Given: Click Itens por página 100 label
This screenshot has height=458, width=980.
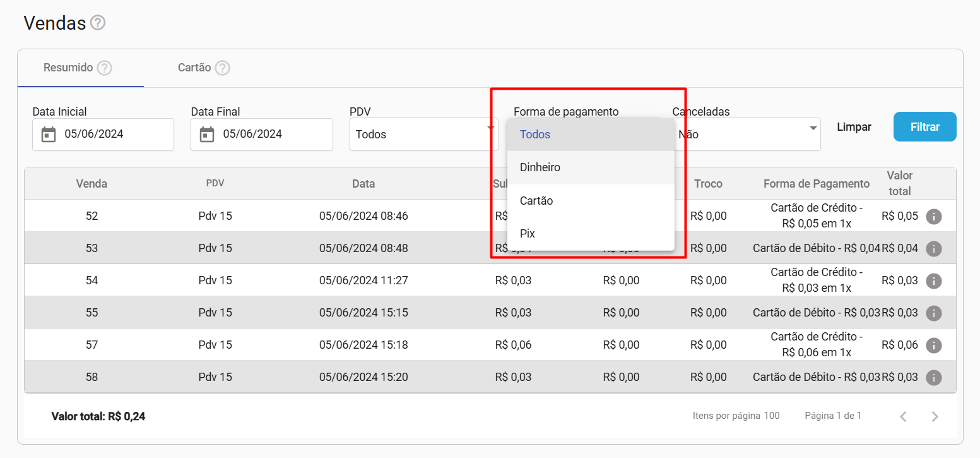Looking at the screenshot, I should coord(736,416).
